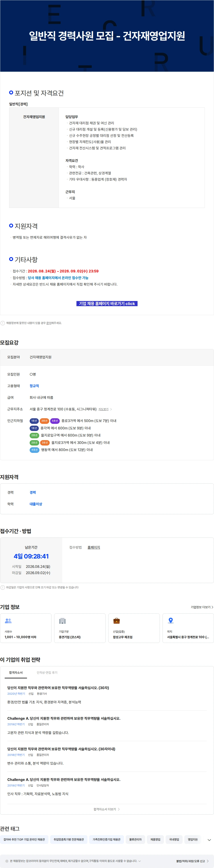
Task: Click the chevron next to 합격자소서 더보기
Action: [x=119, y=809]
